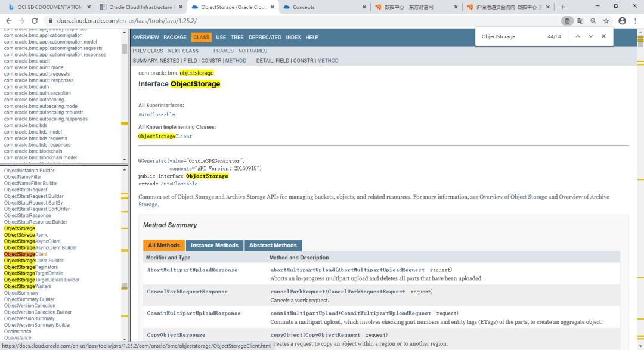Screen dimensions: 644x350
Task: Open the PACKAGE navigation item
Action: click(x=175, y=38)
